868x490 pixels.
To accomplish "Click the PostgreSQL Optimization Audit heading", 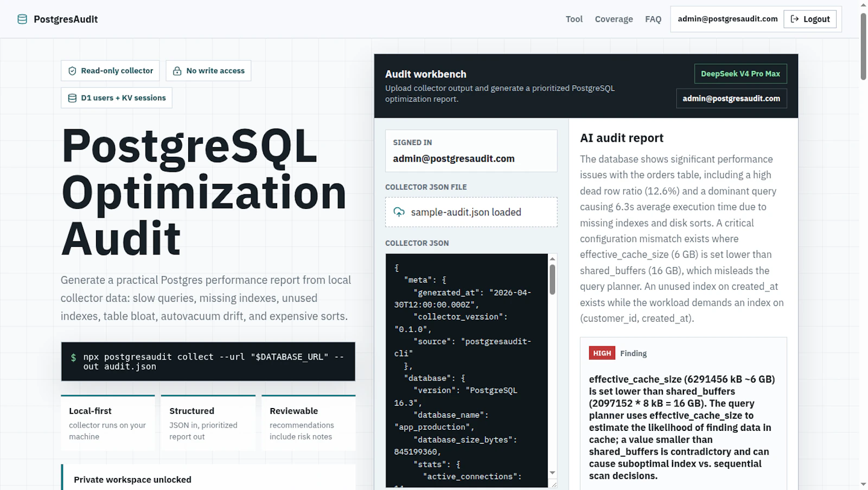I will tap(204, 192).
